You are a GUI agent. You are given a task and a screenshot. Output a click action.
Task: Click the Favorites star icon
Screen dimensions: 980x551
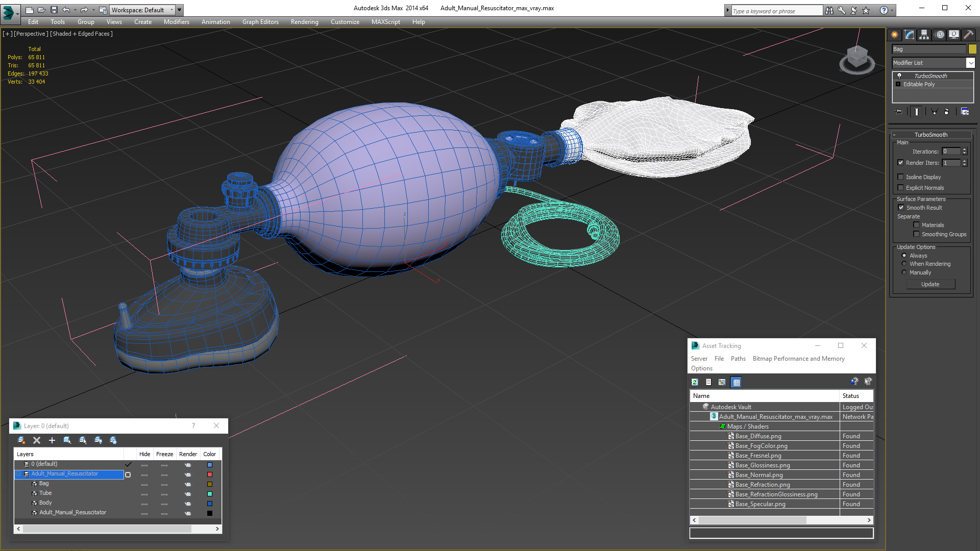866,10
